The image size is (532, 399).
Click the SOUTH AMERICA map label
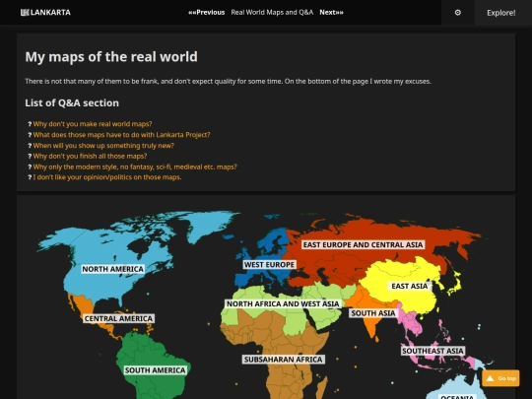point(155,370)
